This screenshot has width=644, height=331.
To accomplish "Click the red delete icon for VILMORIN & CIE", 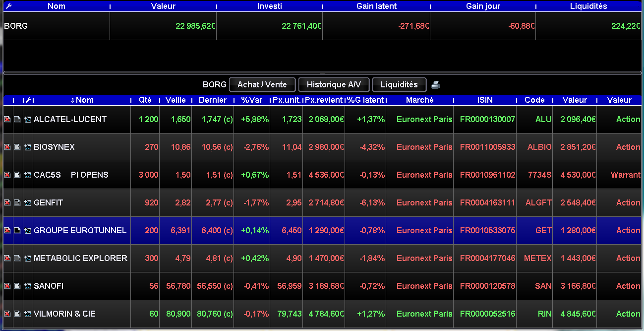I will pyautogui.click(x=7, y=314).
